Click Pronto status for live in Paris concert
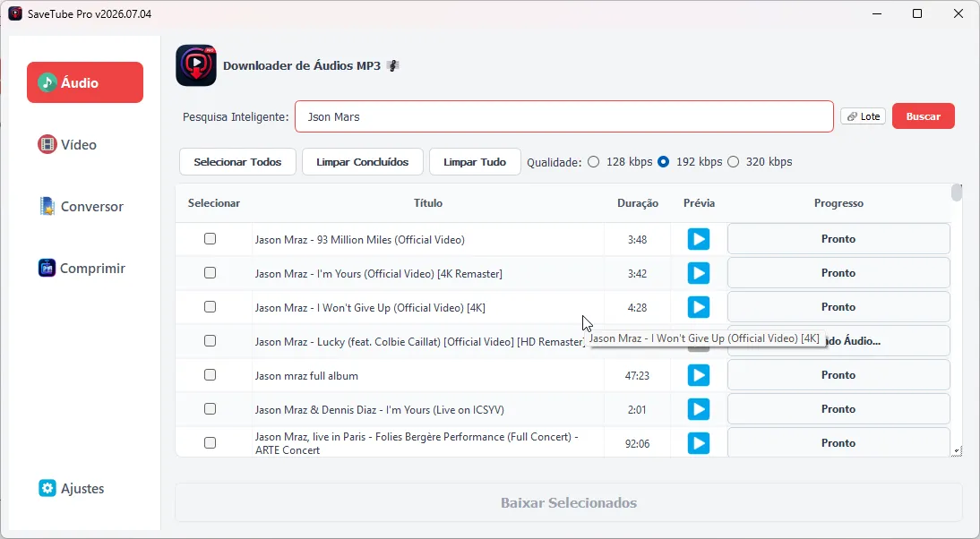 tap(838, 443)
